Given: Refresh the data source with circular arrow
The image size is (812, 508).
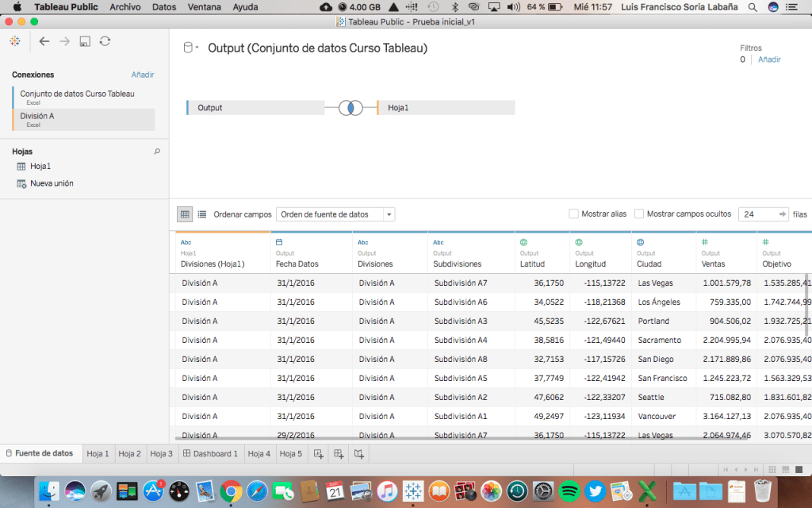Looking at the screenshot, I should 105,41.
